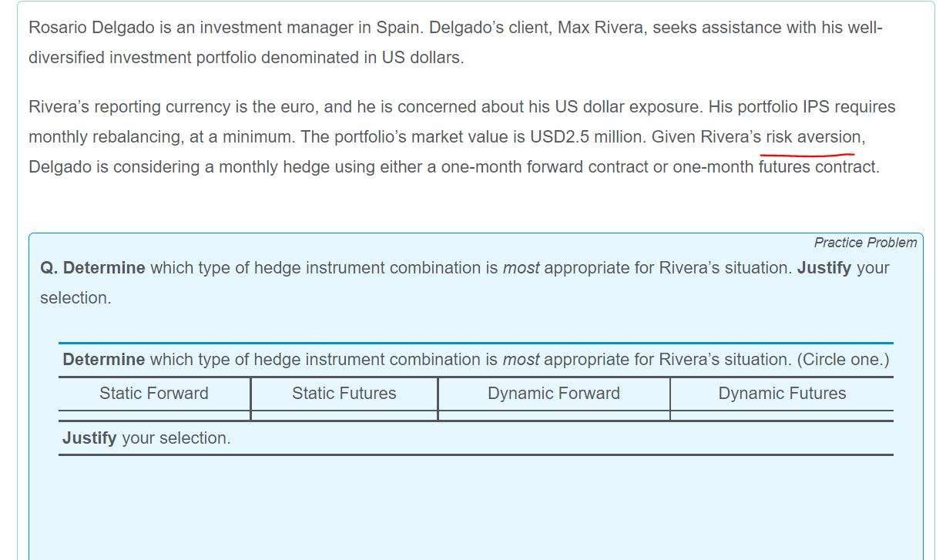Click the empty cell below Static Futures

pyautogui.click(x=344, y=416)
